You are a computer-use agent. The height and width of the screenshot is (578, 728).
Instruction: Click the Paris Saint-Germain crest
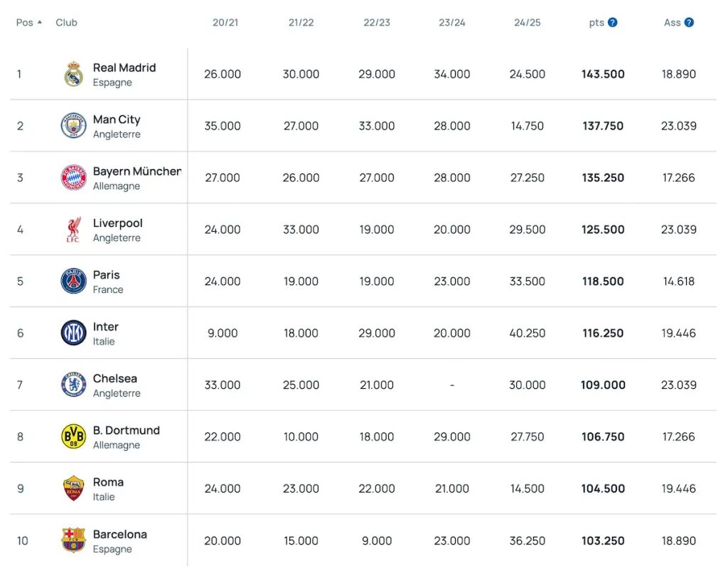[73, 282]
